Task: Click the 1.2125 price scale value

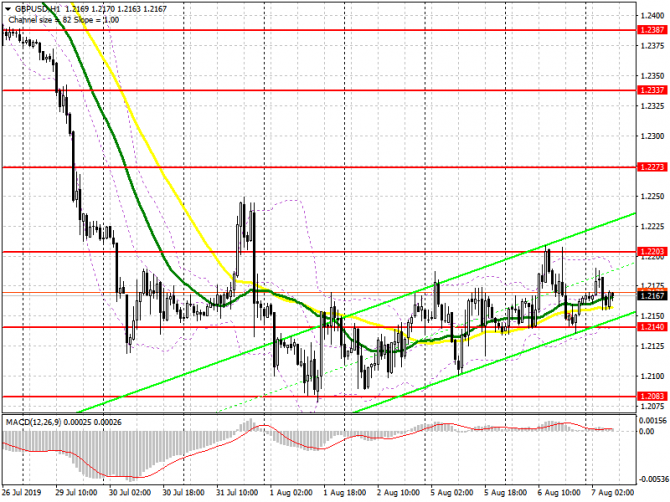Action: [652, 346]
